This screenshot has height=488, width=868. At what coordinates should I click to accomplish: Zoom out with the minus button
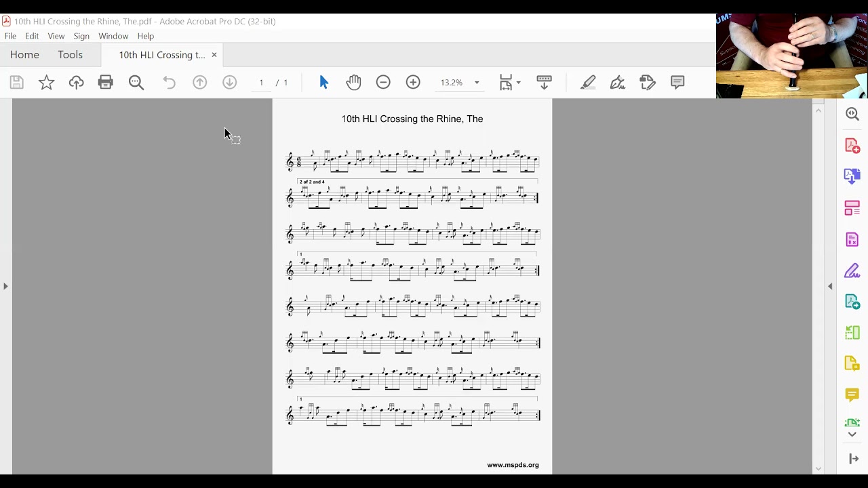click(383, 82)
